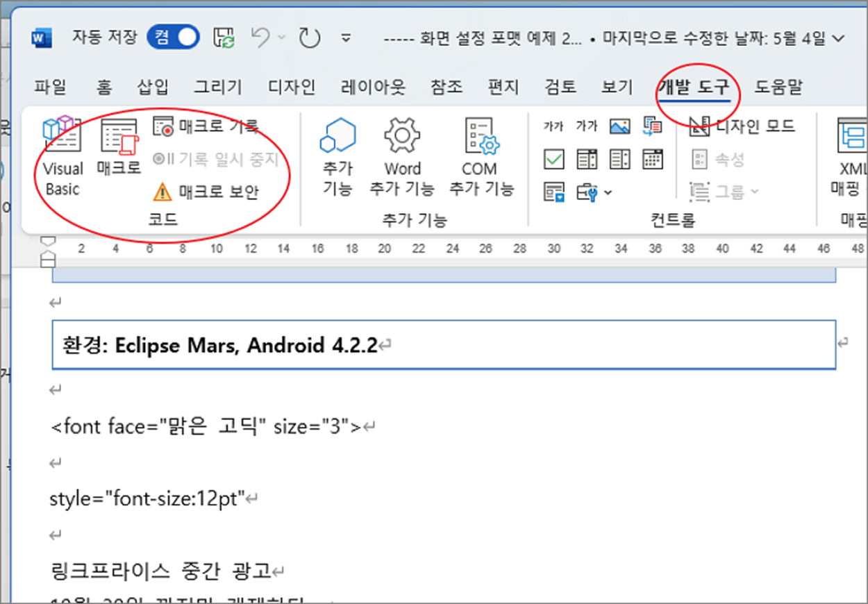The height and width of the screenshot is (604, 868).
Task: Expand the Undo history dropdown arrow
Action: [281, 37]
